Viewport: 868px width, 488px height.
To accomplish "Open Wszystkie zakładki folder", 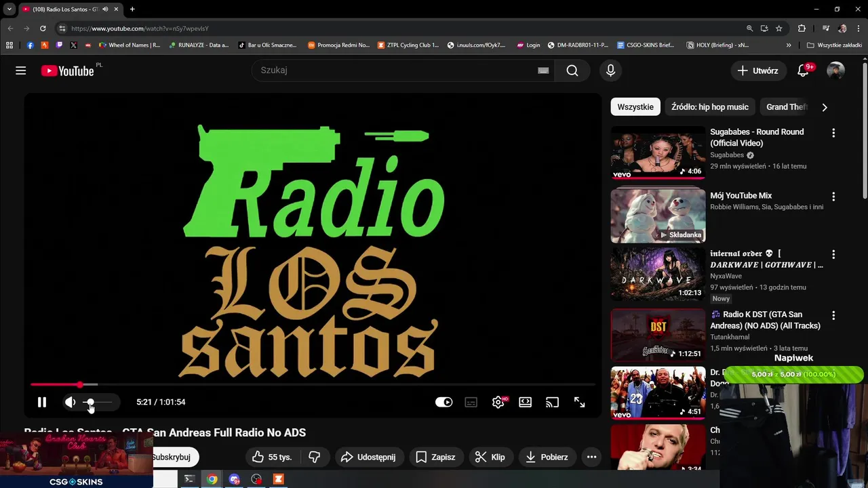I will pyautogui.click(x=834, y=45).
